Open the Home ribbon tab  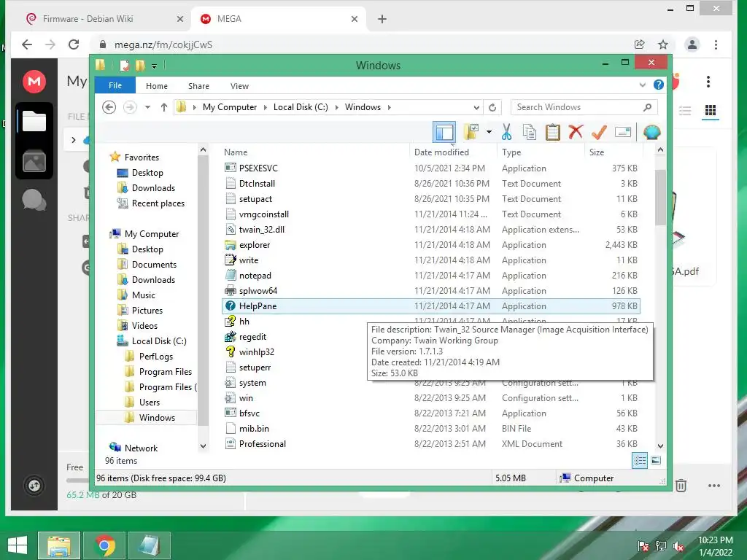pyautogui.click(x=157, y=86)
